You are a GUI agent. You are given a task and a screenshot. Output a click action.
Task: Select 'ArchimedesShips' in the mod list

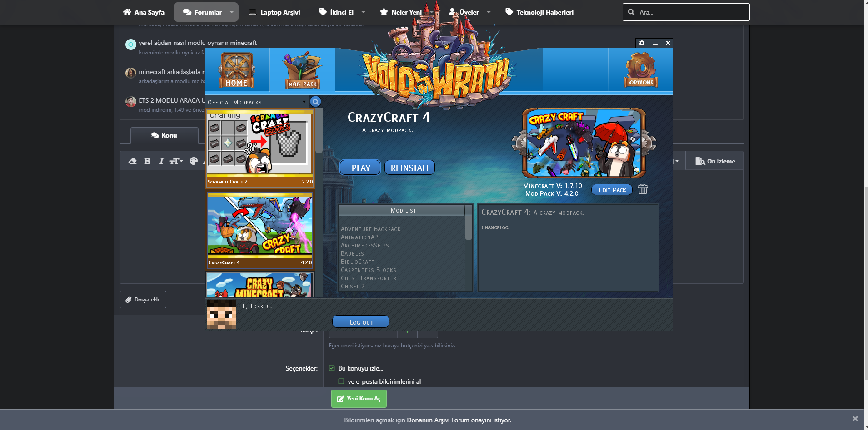tap(365, 246)
